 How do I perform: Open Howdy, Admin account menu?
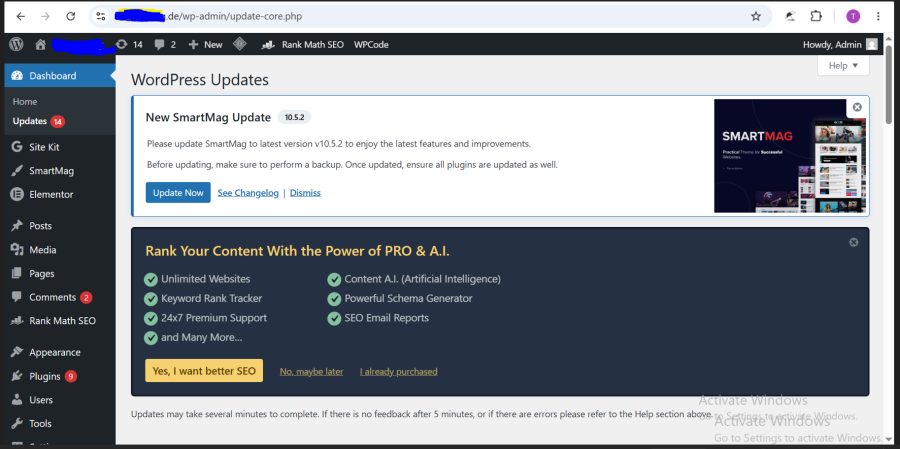[840, 44]
